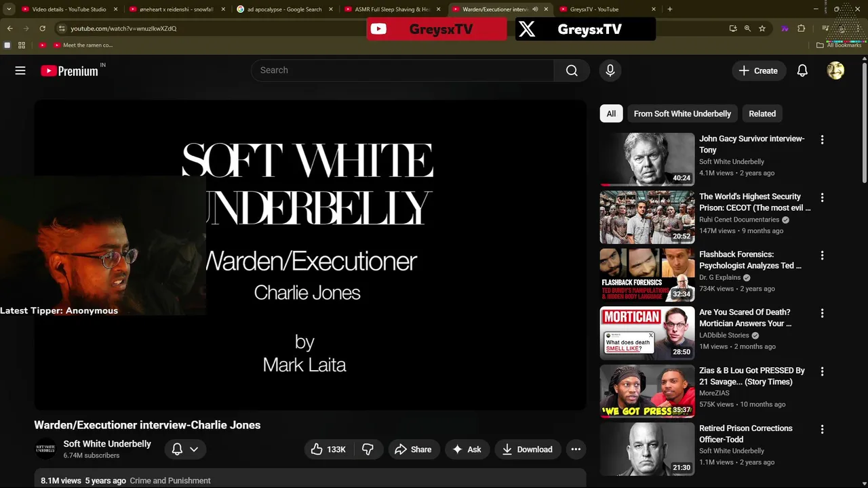Click Warden/Executioner interview-Charlie Jones title
The height and width of the screenshot is (488, 868).
[x=147, y=425]
